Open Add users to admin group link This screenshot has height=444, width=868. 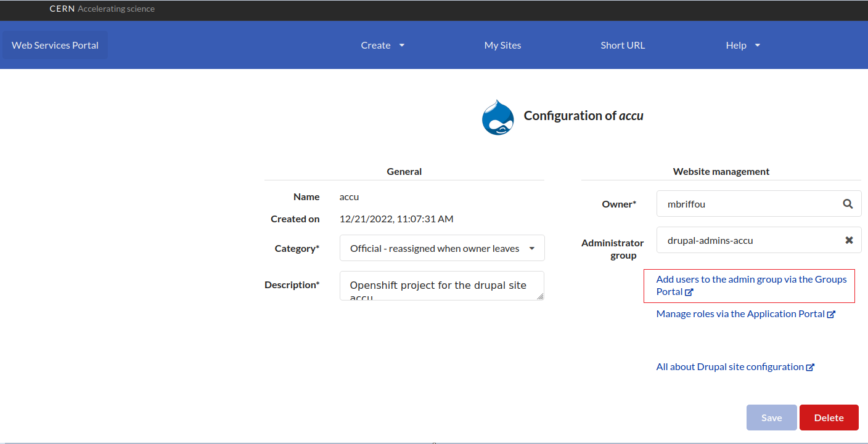tap(751, 285)
